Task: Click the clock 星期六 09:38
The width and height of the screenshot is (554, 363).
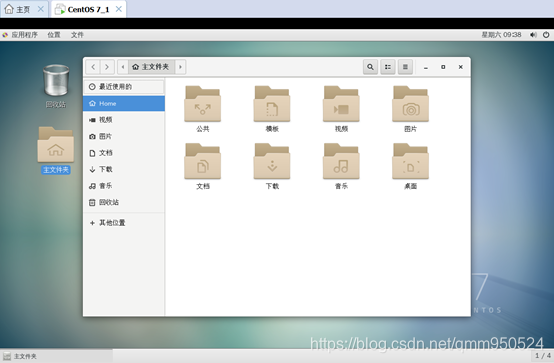Action: coord(501,35)
